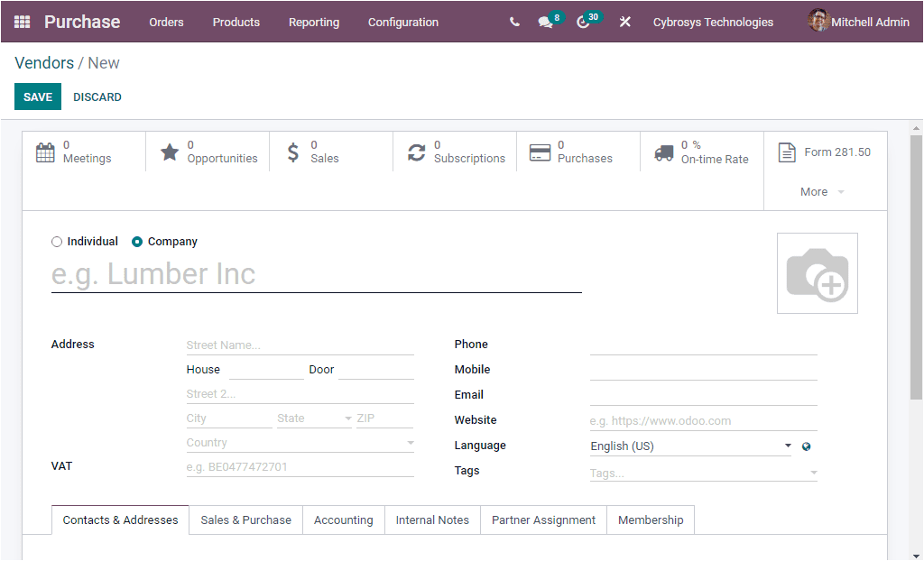Open the apps grid menu icon

pos(22,21)
